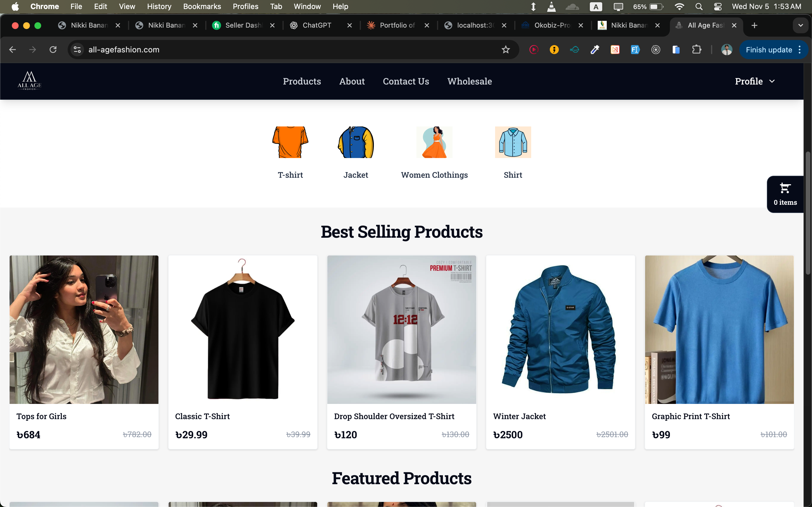Expand the Profile dropdown in navbar

pos(754,81)
